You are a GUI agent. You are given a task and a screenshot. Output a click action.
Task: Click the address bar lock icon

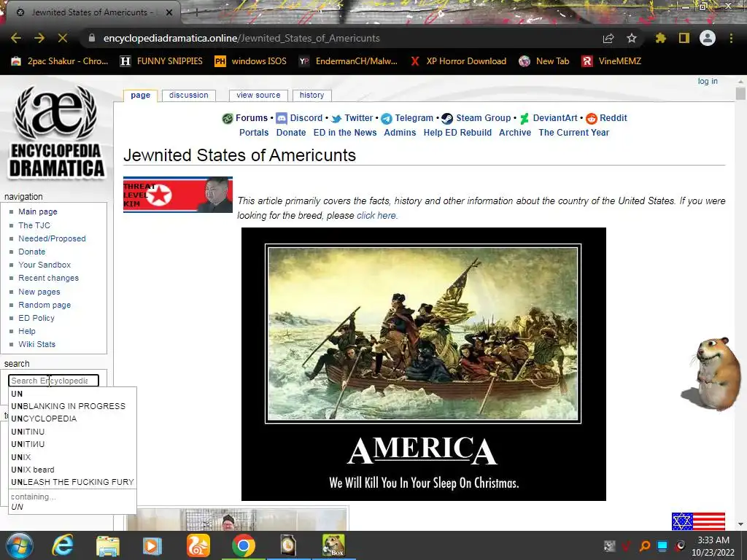(92, 38)
